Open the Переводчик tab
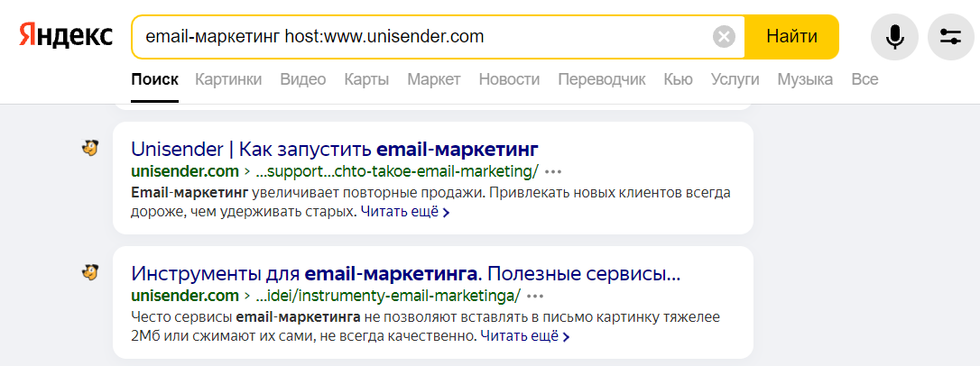The width and height of the screenshot is (980, 366). point(602,79)
